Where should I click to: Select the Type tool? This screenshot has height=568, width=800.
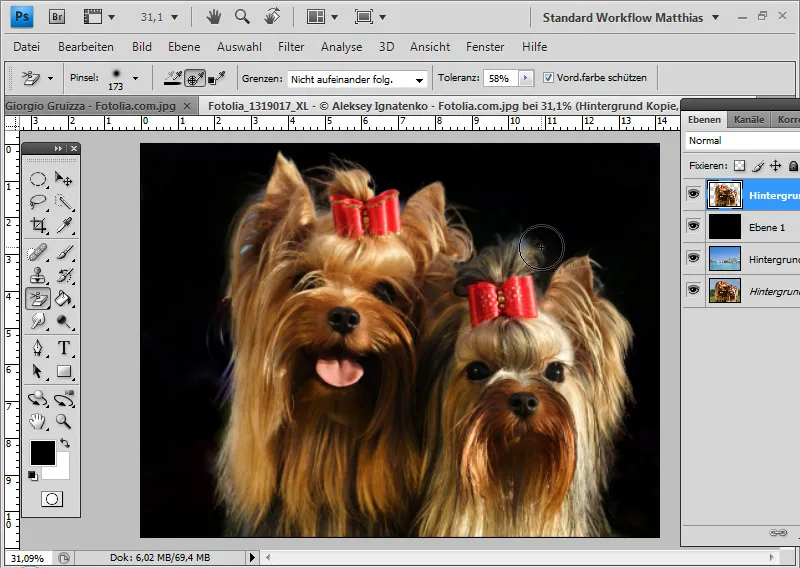64,348
